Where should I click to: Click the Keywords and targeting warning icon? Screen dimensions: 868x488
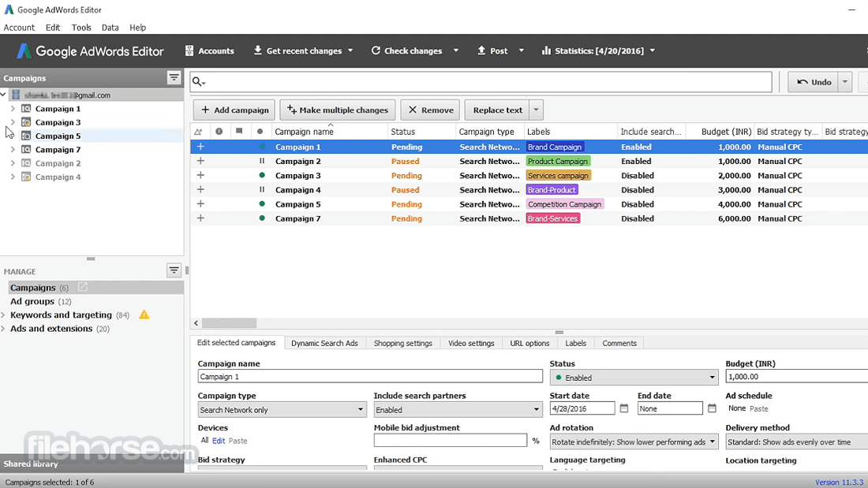144,315
